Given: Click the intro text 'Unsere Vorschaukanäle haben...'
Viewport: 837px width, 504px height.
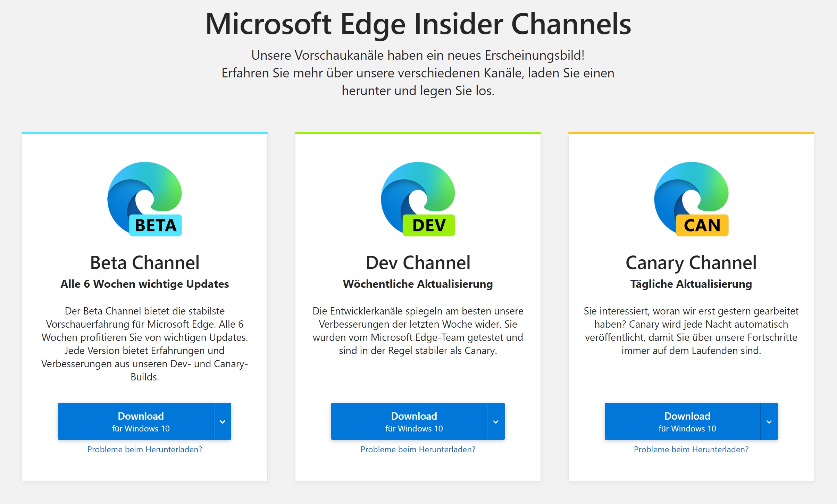Looking at the screenshot, I should pos(418,73).
